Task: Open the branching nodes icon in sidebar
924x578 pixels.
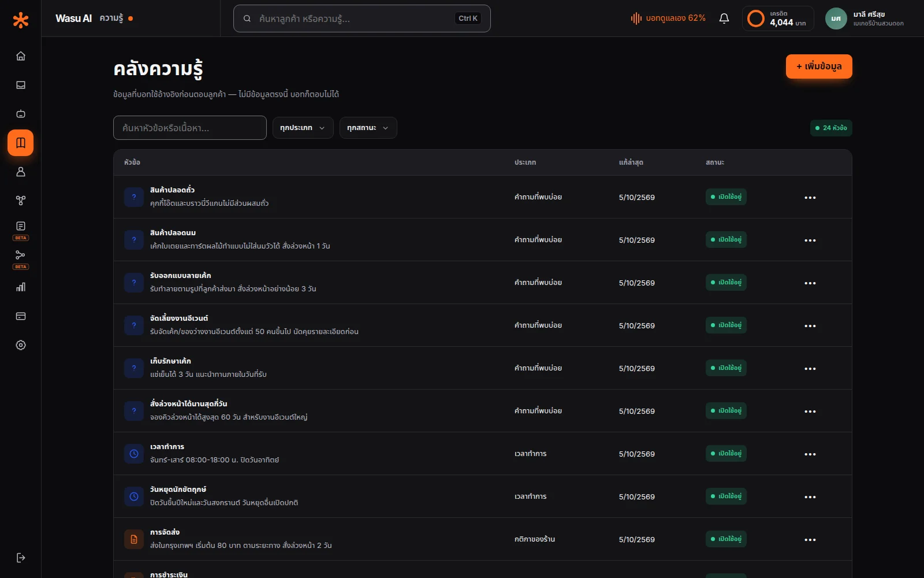Action: pyautogui.click(x=21, y=201)
